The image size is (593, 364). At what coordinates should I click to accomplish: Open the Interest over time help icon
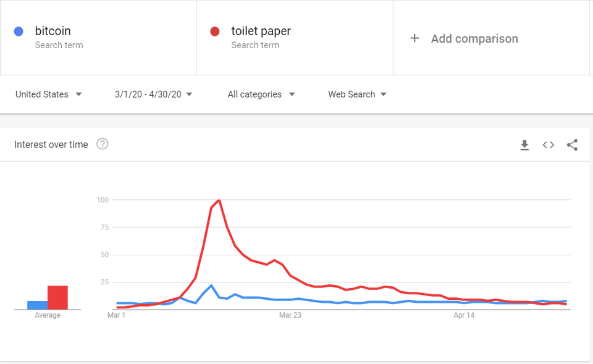pyautogui.click(x=103, y=144)
